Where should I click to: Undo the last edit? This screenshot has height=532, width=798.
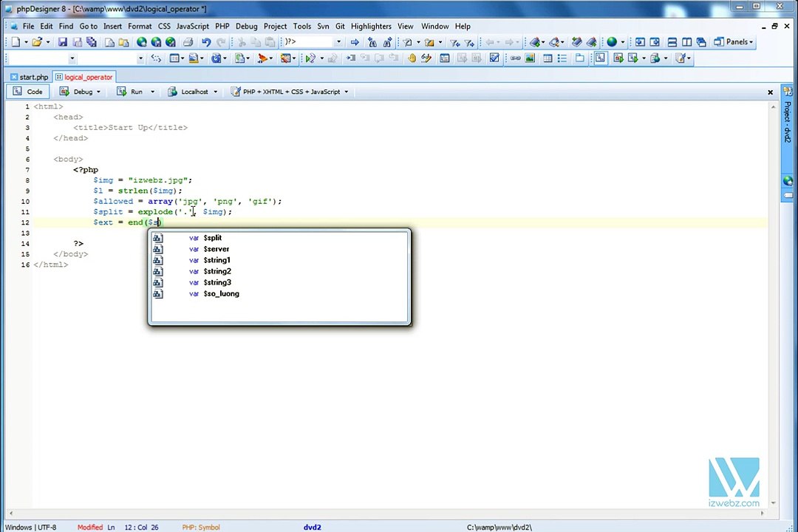[206, 42]
